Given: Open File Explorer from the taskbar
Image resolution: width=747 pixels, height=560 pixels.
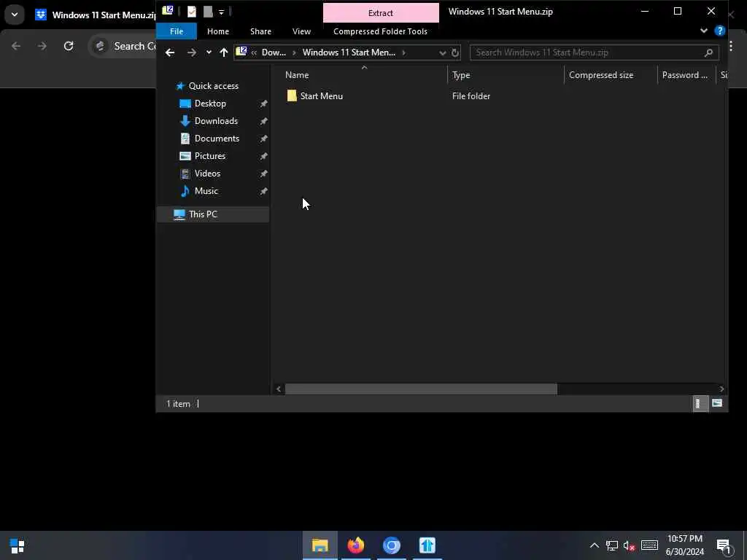Looking at the screenshot, I should [x=320, y=545].
